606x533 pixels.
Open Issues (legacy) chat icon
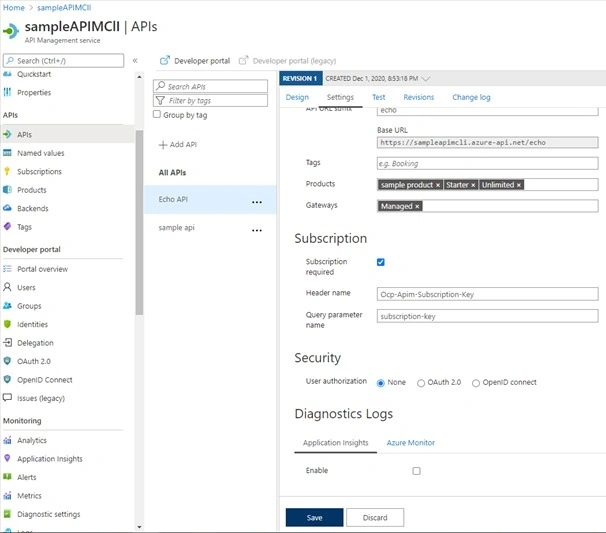7,398
